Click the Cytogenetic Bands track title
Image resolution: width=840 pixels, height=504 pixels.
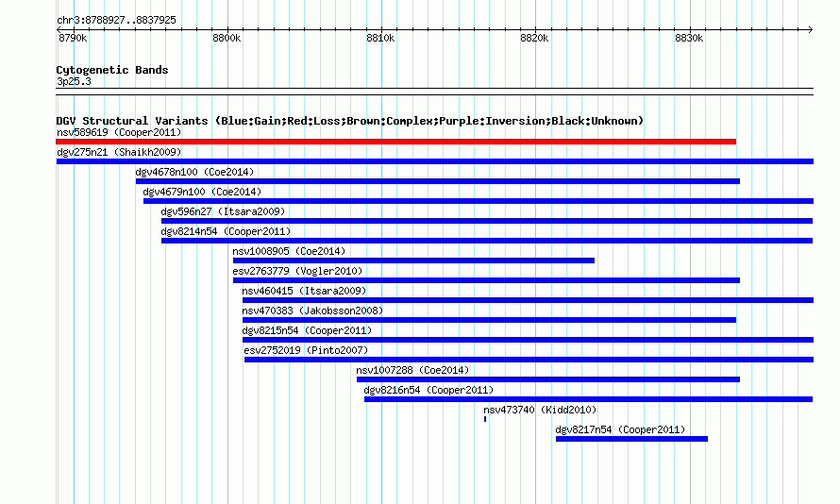112,70
